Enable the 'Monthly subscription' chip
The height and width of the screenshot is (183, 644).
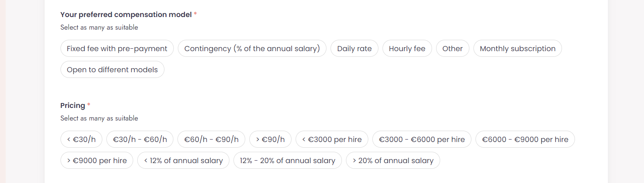pos(517,49)
